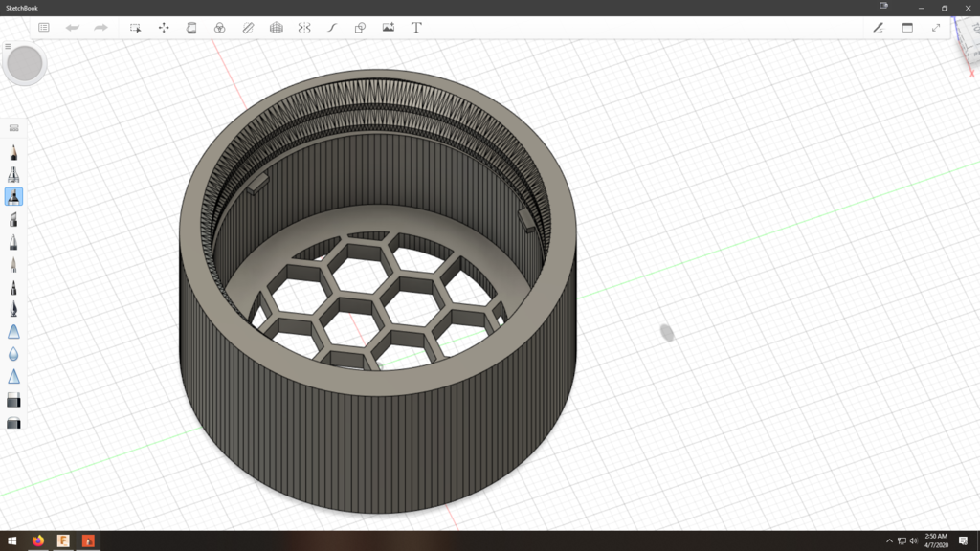Viewport: 980px width, 551px height.
Task: Toggle the window layout mode
Action: coord(908,28)
